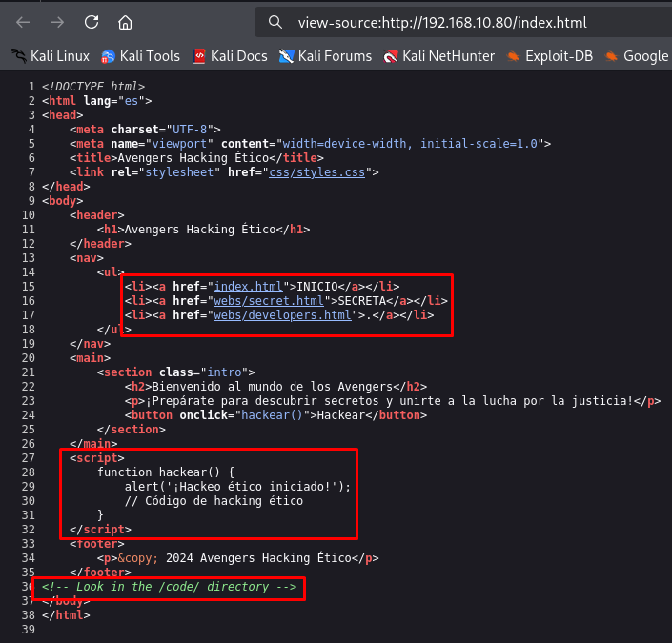Follow the webs/secret.html link
This screenshot has height=643, width=672.
(269, 301)
